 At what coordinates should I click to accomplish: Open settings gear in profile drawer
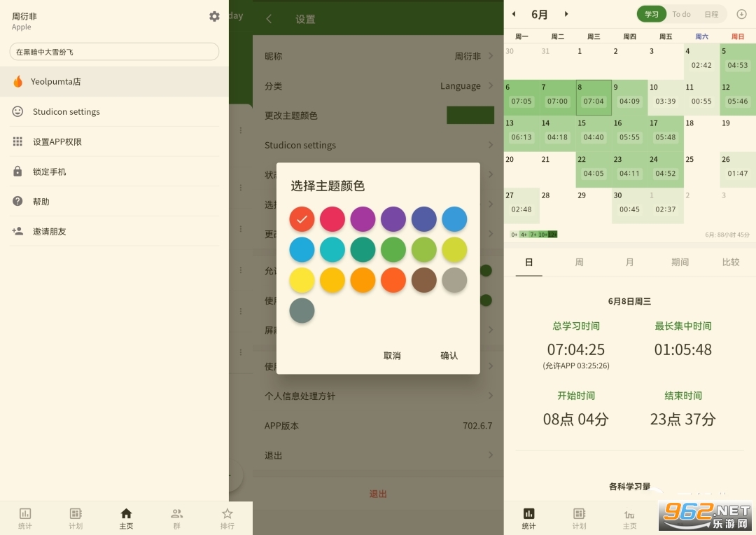pos(214,16)
